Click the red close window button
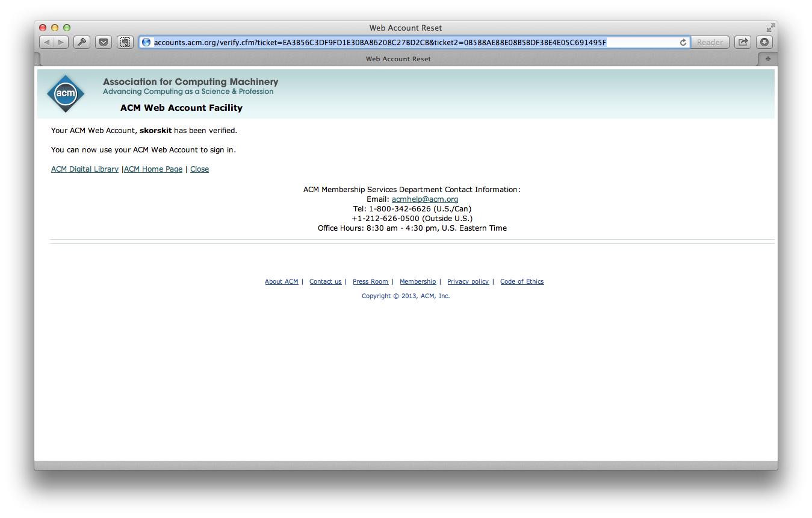The width and height of the screenshot is (812, 518). [43, 28]
